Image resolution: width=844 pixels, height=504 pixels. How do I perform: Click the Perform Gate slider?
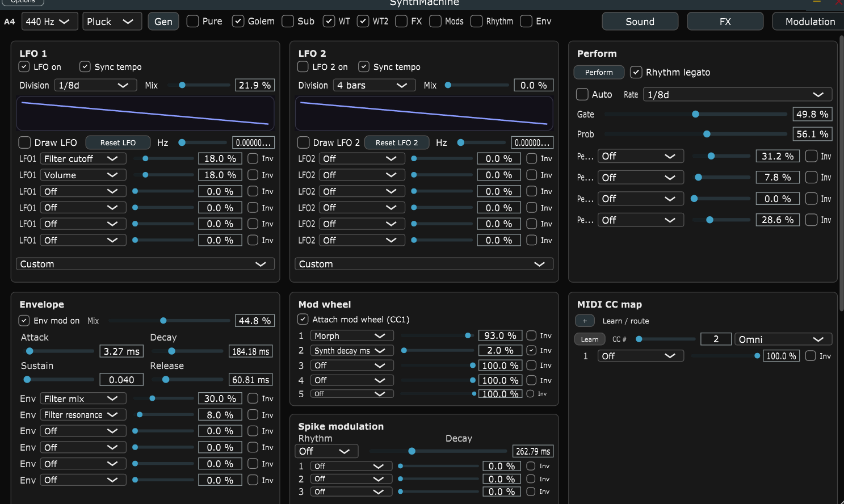click(695, 114)
